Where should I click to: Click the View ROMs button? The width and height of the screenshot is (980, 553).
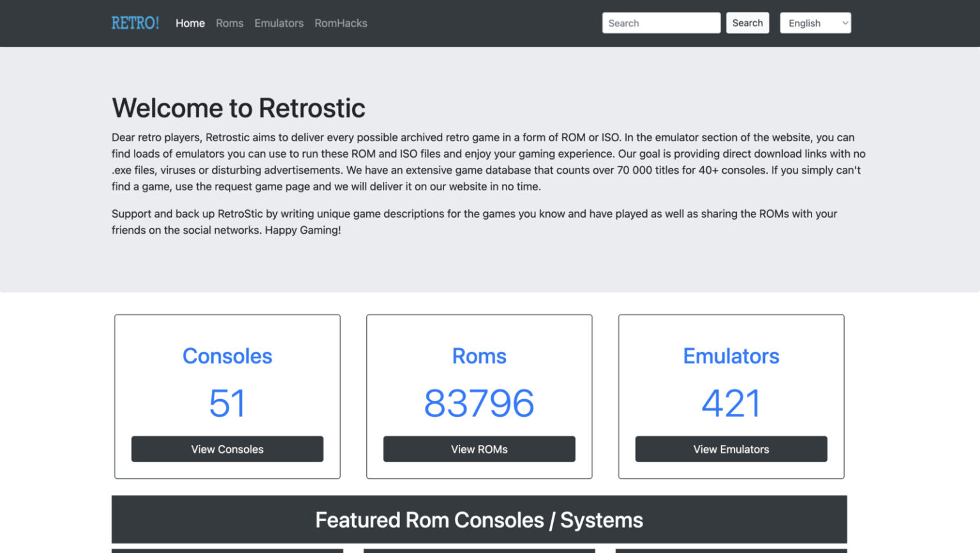(x=479, y=449)
